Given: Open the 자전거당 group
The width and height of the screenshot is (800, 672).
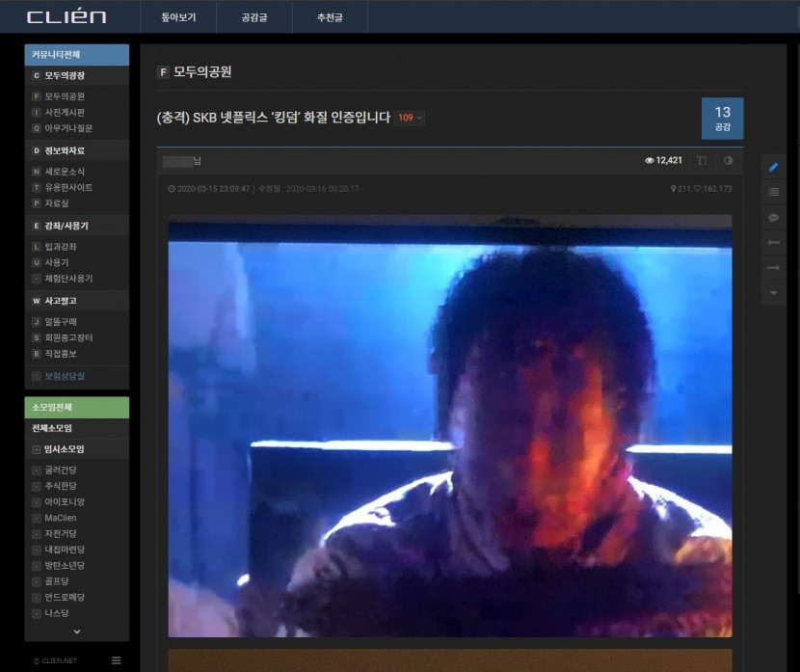Looking at the screenshot, I should [x=60, y=533].
